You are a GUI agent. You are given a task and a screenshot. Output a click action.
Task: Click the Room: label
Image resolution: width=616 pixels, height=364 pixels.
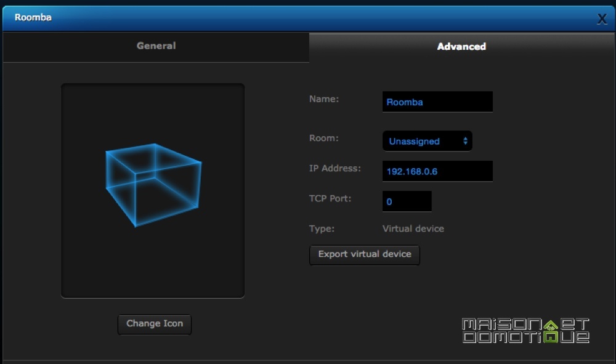tap(324, 138)
